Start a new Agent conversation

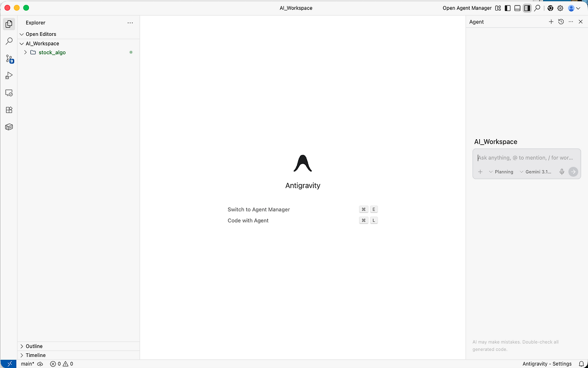[551, 22]
